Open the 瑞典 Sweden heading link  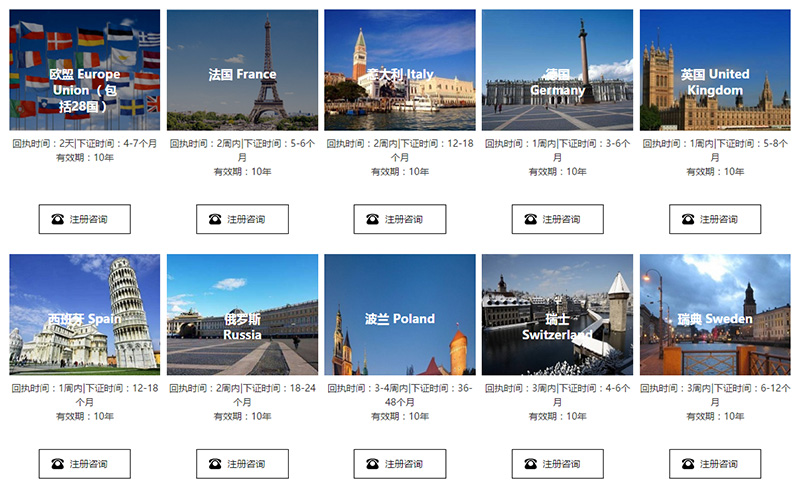click(x=715, y=319)
